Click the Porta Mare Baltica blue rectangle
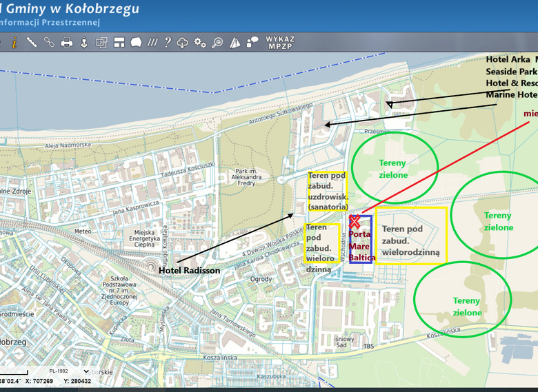 pyautogui.click(x=361, y=239)
